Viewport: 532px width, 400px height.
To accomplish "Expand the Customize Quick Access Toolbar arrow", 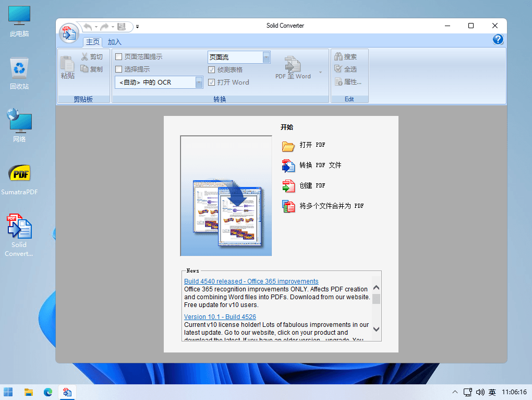I will [x=137, y=27].
